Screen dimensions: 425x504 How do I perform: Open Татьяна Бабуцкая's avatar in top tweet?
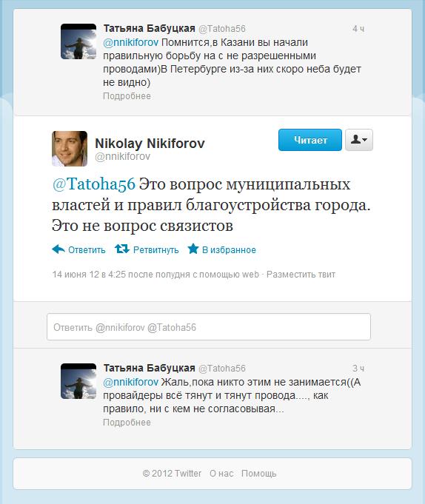pyautogui.click(x=78, y=41)
